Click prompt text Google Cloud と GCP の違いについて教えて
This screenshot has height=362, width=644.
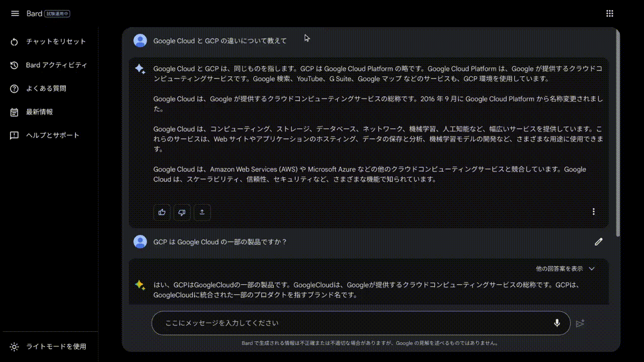coord(220,41)
